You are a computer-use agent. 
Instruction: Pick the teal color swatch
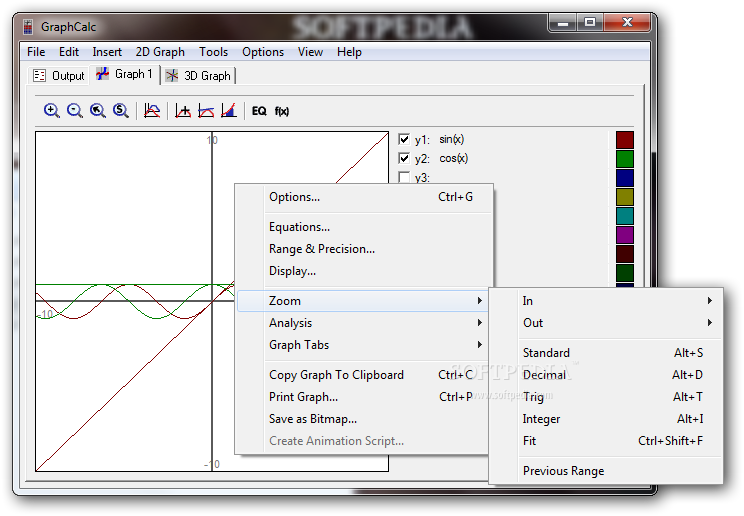point(625,216)
